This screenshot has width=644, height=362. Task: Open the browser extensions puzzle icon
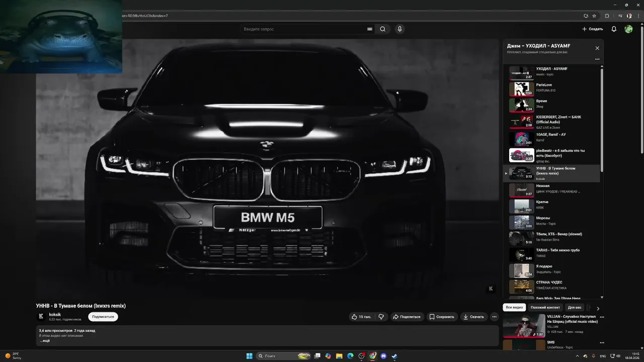[x=607, y=16]
